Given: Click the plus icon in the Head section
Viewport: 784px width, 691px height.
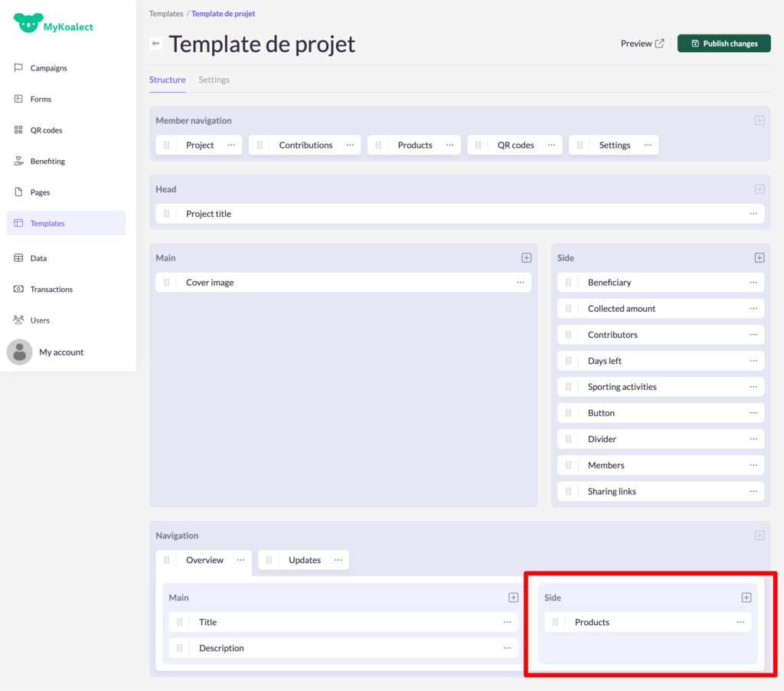Looking at the screenshot, I should 759,189.
